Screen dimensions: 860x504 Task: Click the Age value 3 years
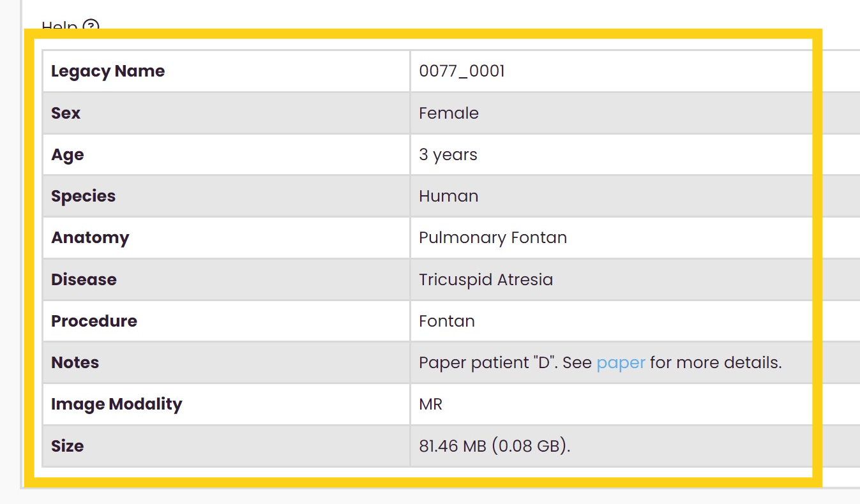pyautogui.click(x=448, y=155)
